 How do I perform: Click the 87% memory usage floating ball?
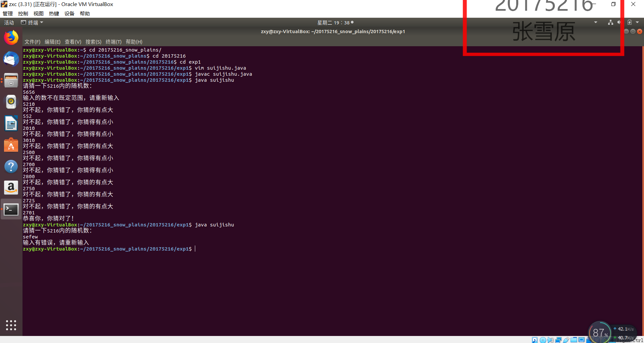coord(600,332)
